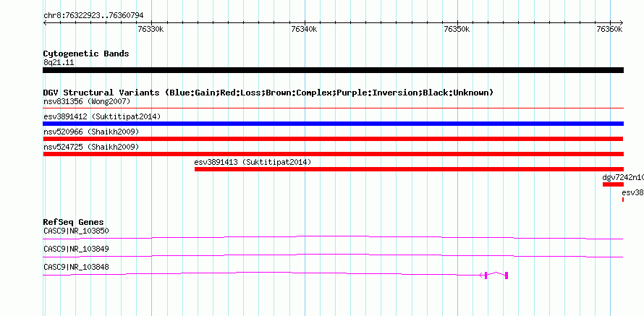Click the red nsv520966 loss bar

click(x=333, y=139)
